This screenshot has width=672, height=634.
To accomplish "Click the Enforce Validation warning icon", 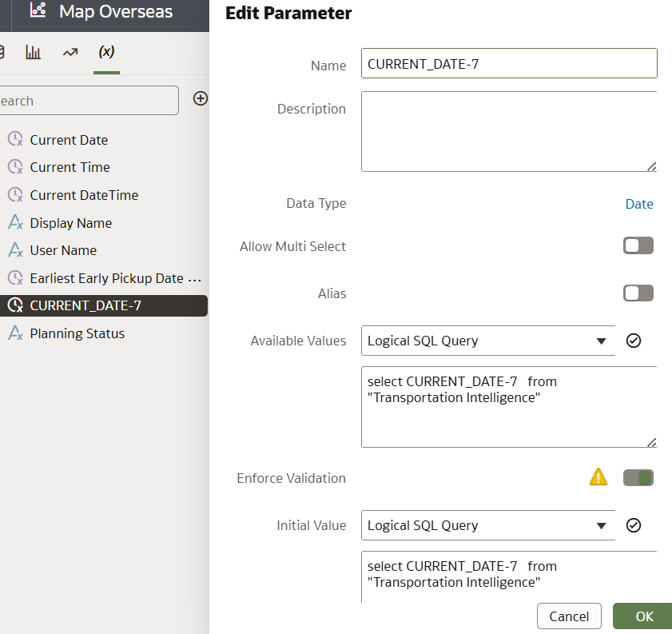I will click(598, 477).
